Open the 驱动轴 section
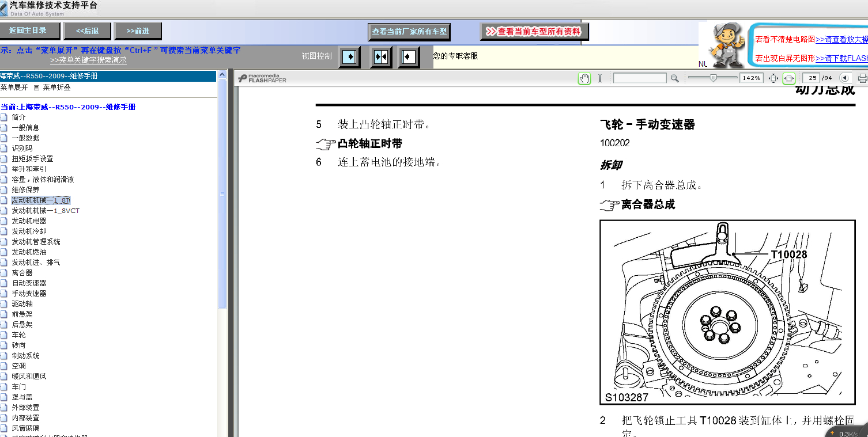The image size is (868, 437). (22, 304)
